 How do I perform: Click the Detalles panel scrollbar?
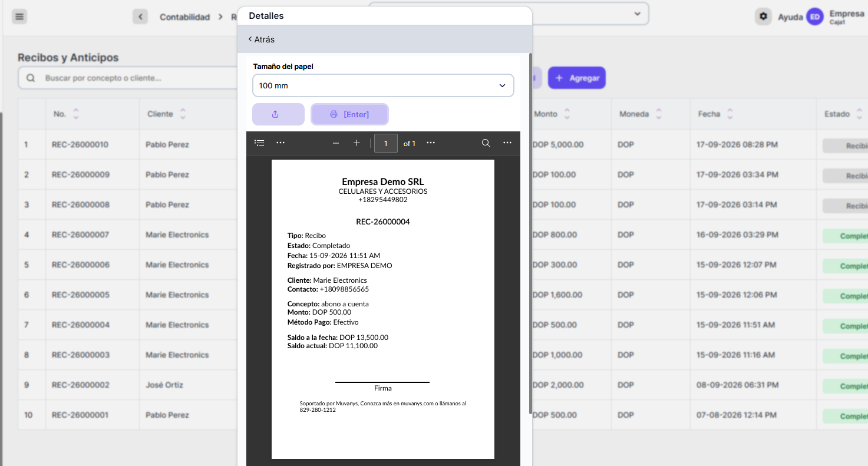point(530,233)
